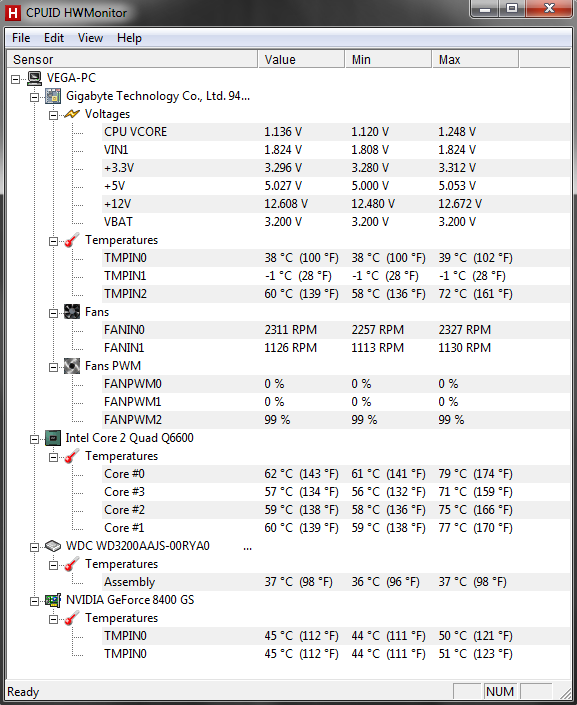Select the TMPIN1 temperature row
The width and height of the screenshot is (577, 705).
(336, 276)
